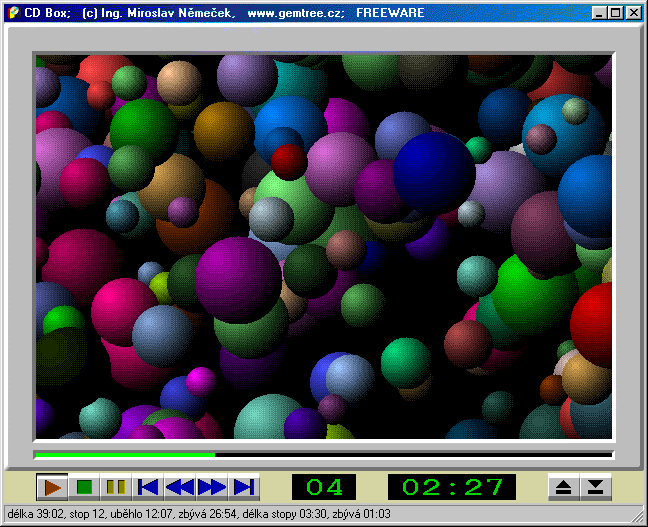
Task: Rewind within the current track
Action: coord(180,487)
